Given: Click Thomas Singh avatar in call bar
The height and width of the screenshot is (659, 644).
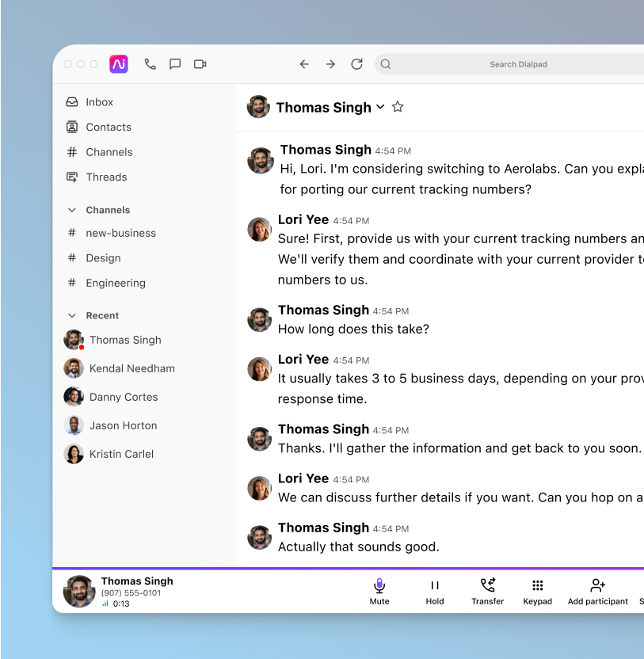Looking at the screenshot, I should 79,592.
